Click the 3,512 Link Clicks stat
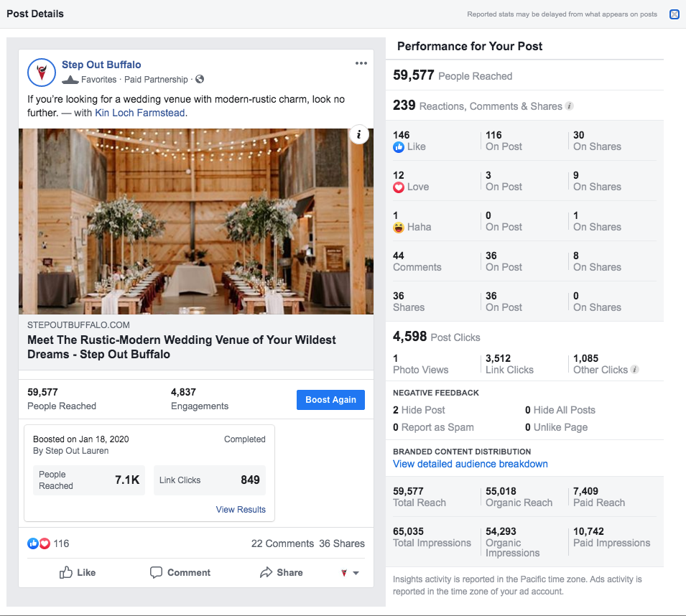The width and height of the screenshot is (686, 616). (509, 364)
